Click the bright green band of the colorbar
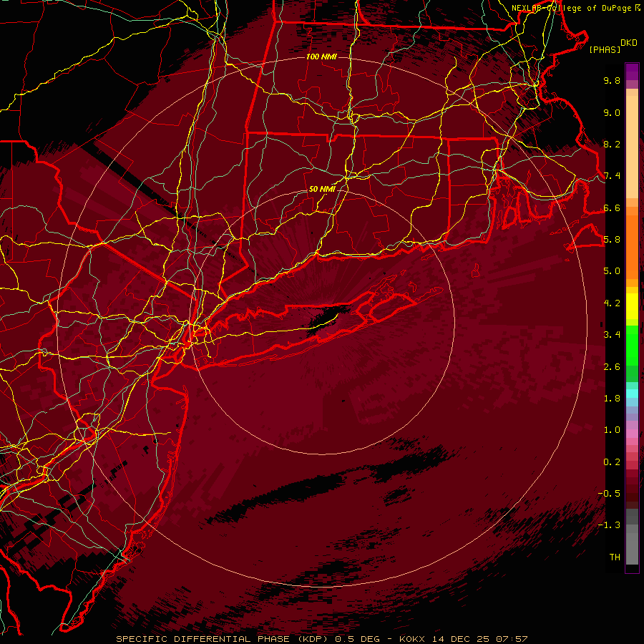 coord(632,345)
